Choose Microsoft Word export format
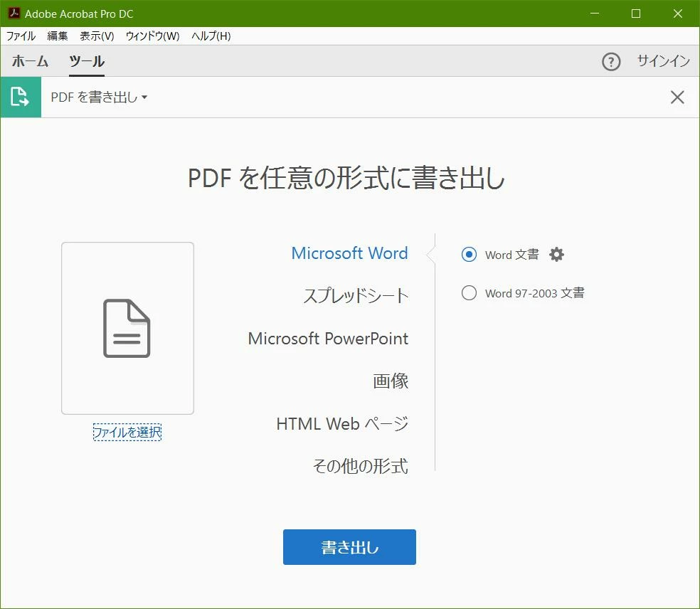Screen dimensions: 700x609 coord(349,253)
